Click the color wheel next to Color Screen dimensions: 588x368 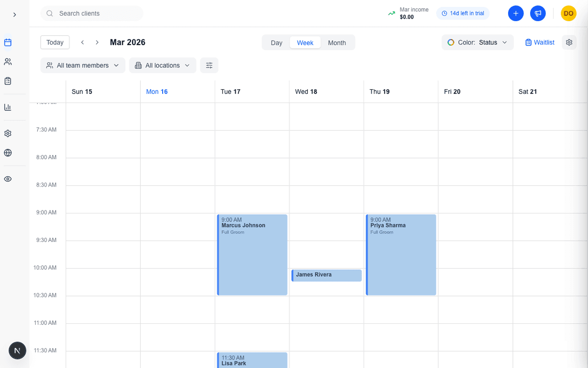point(450,42)
